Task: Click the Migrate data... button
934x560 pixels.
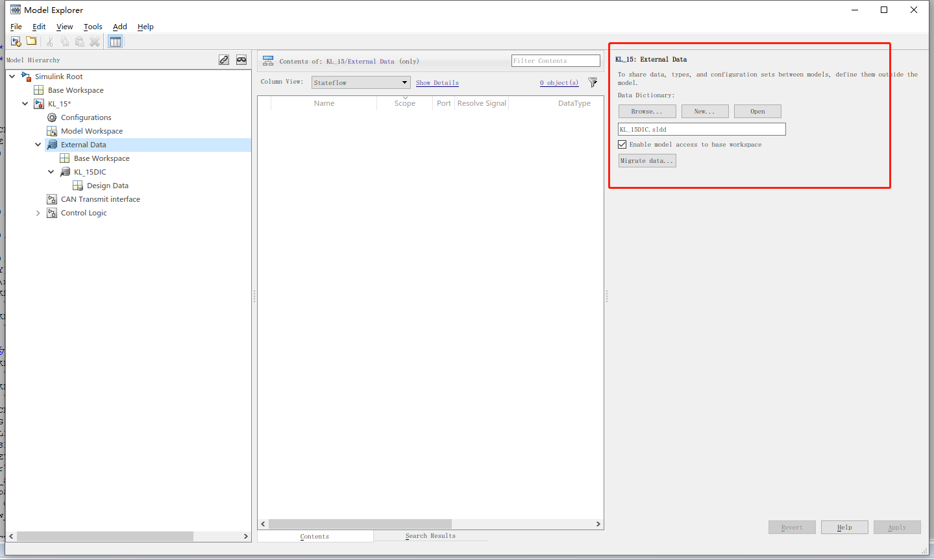Action: (x=647, y=161)
